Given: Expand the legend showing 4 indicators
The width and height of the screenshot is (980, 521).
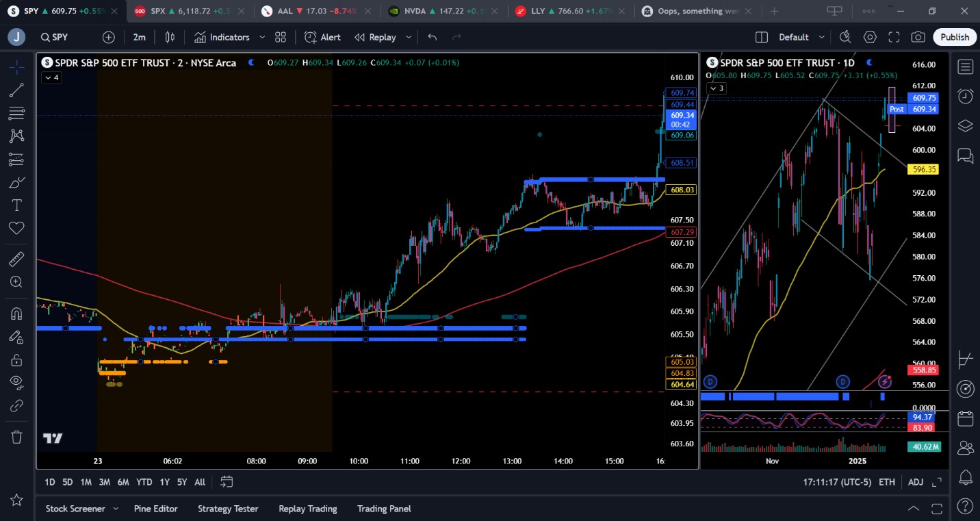Looking at the screenshot, I should pyautogui.click(x=51, y=77).
